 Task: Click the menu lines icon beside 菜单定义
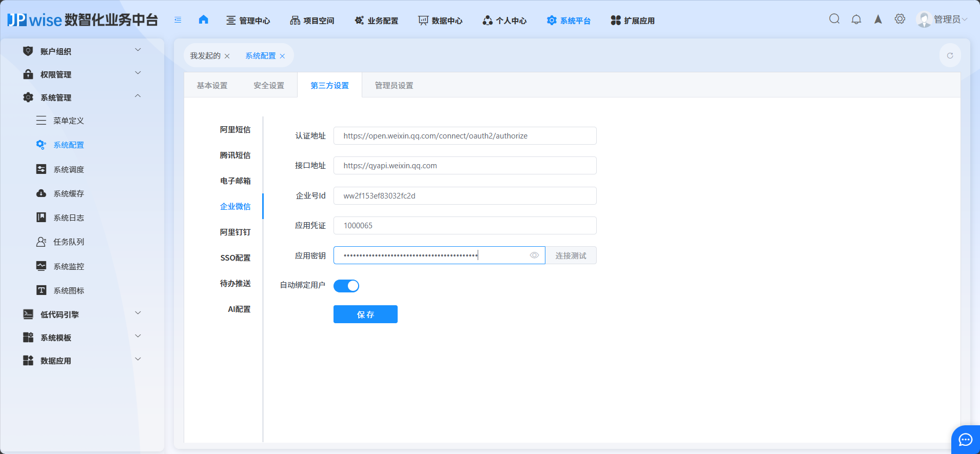[41, 121]
